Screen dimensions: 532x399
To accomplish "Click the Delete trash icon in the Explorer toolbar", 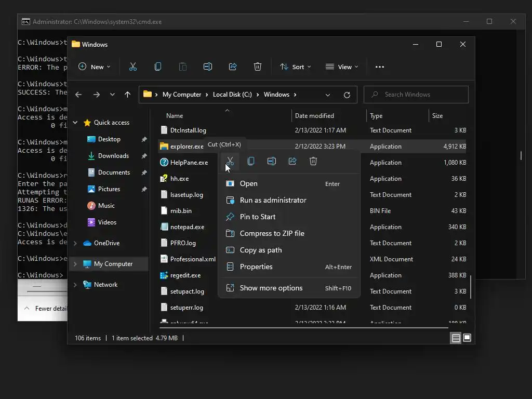I will [x=258, y=67].
